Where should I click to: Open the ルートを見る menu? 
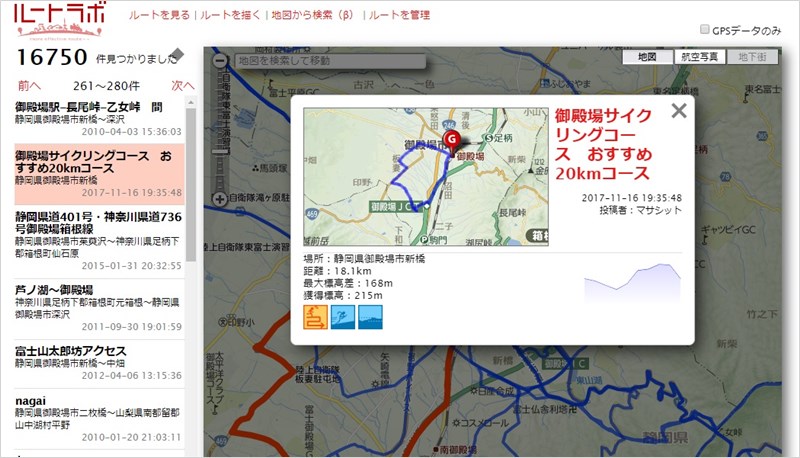click(x=159, y=15)
